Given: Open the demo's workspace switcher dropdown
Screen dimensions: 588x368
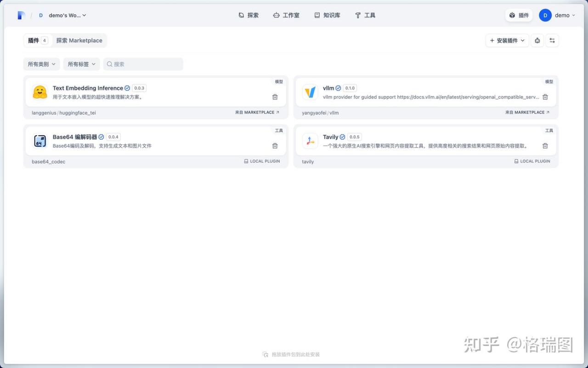Looking at the screenshot, I should pyautogui.click(x=62, y=15).
